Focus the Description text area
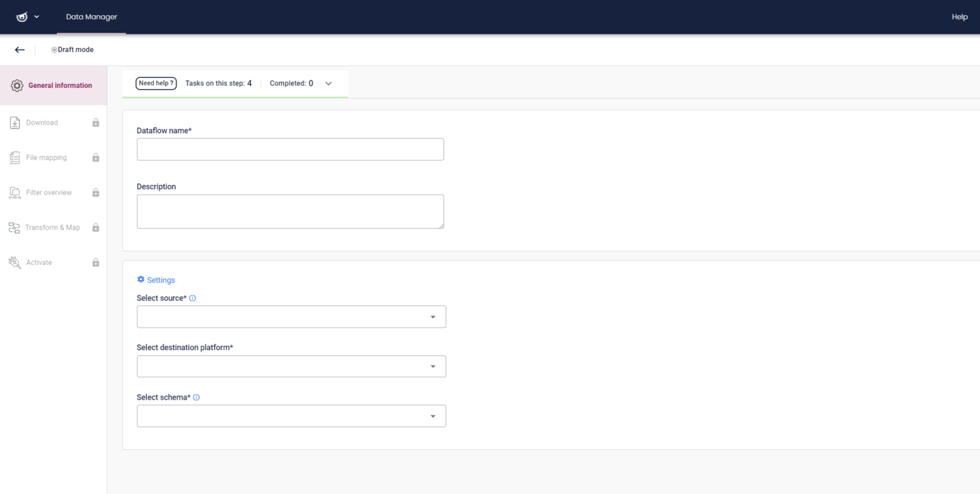The width and height of the screenshot is (980, 494). click(x=290, y=212)
